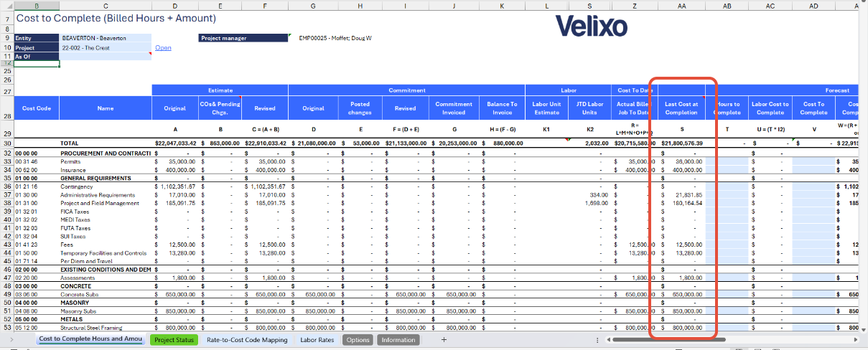Select the Entity value cell BEAVERTON

pos(106,38)
